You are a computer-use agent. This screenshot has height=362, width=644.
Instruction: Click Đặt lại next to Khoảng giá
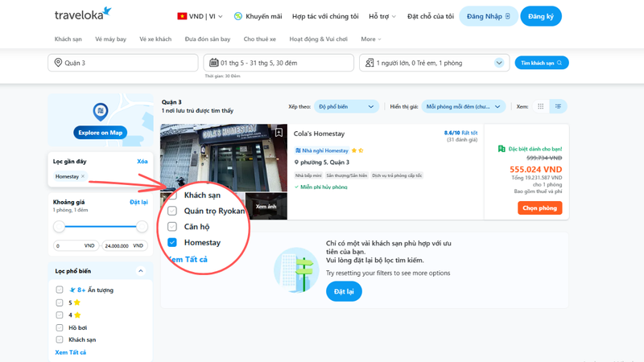point(138,202)
